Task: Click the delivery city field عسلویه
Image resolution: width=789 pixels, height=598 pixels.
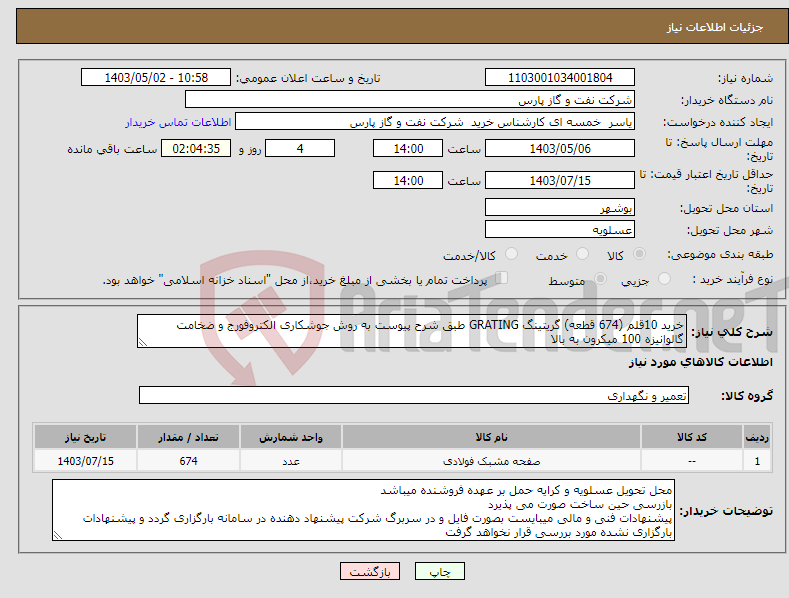Action: click(x=560, y=230)
